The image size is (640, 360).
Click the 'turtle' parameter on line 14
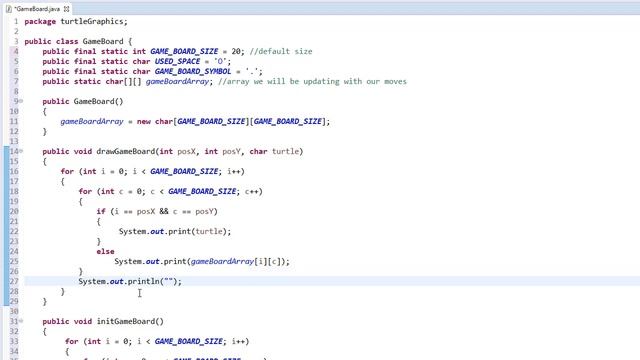[x=285, y=151]
